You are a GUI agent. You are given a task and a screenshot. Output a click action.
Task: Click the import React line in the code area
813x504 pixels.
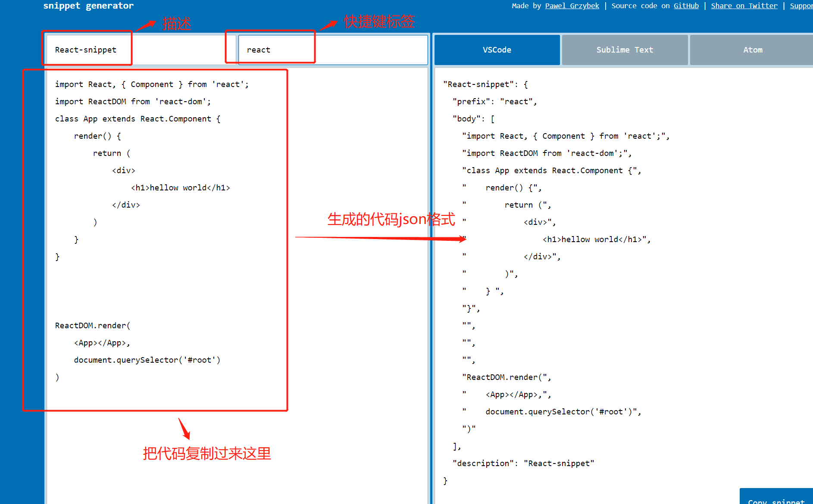click(151, 84)
